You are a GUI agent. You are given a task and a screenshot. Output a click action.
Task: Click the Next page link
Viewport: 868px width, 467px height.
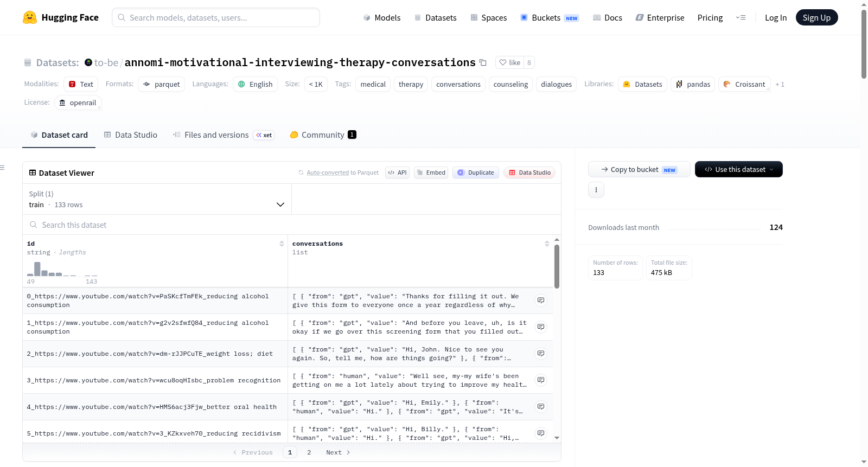pos(338,452)
